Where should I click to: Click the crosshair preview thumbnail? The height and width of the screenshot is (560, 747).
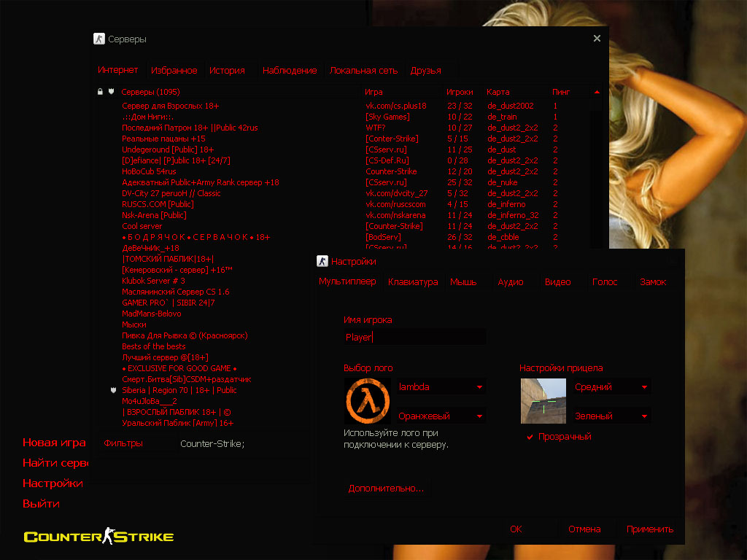[543, 401]
